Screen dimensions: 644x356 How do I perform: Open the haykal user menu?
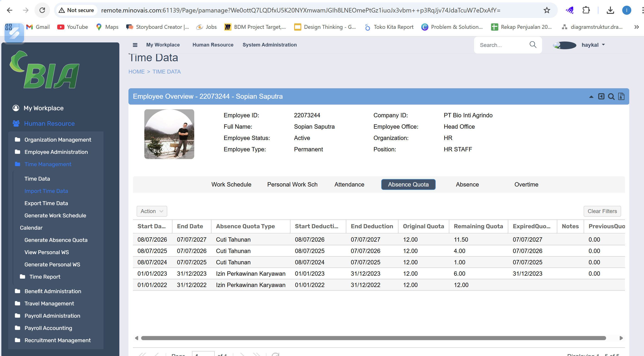592,45
